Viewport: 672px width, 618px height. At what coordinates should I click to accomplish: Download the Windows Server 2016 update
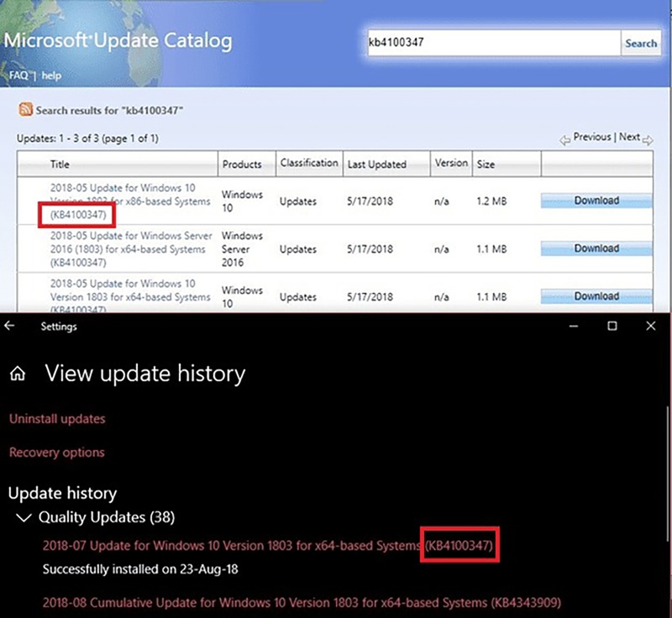[596, 249]
